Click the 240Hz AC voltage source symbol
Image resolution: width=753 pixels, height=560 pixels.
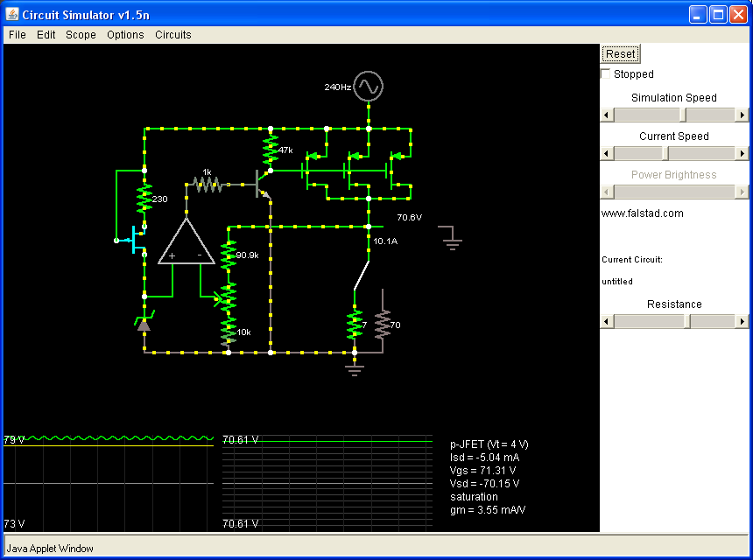[x=369, y=87]
